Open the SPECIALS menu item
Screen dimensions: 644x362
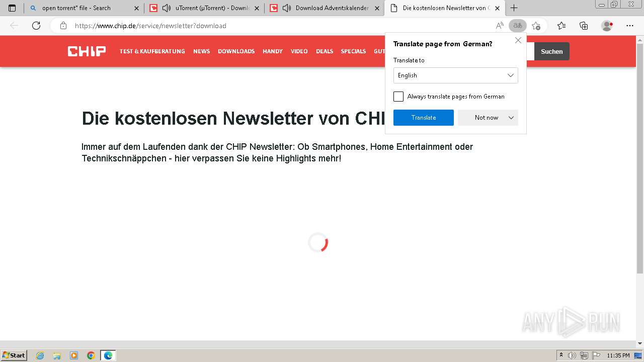(353, 51)
